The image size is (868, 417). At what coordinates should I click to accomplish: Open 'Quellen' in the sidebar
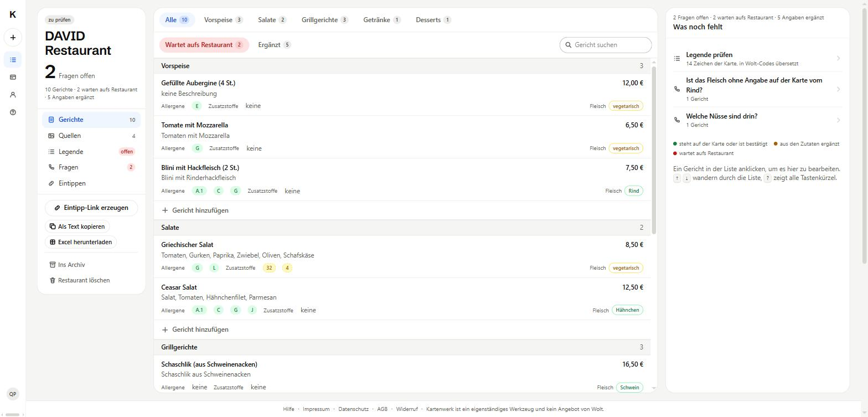tap(91, 136)
